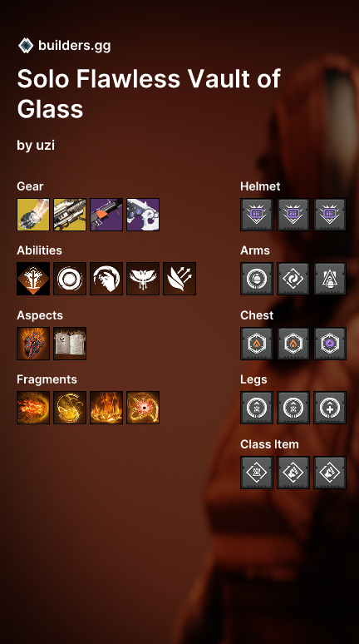Select the swirl diamond Arms mod
Viewport: 359px width, 644px height.
293,279
